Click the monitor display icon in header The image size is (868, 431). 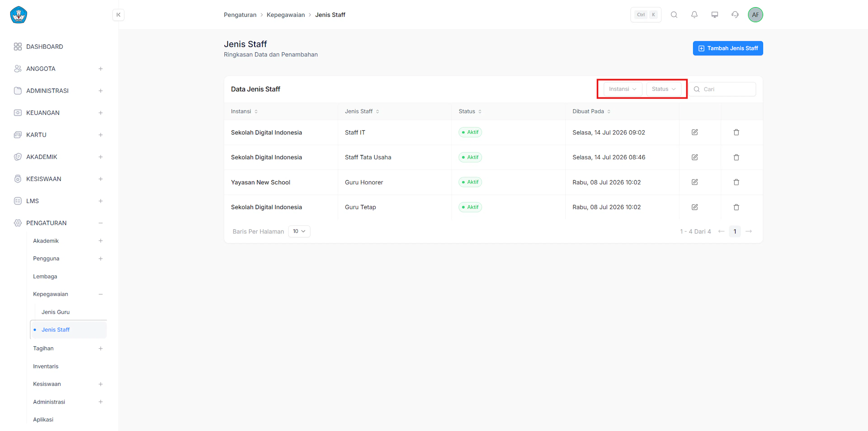click(x=715, y=14)
